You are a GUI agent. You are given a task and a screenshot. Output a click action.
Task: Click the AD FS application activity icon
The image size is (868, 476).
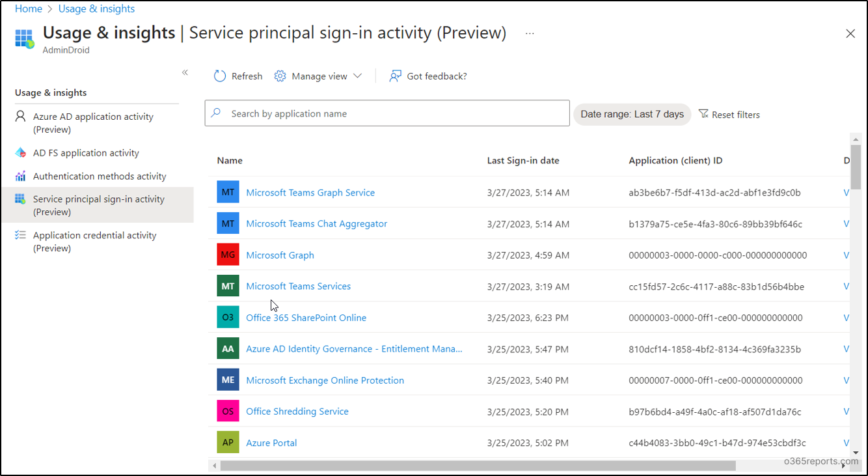click(21, 153)
